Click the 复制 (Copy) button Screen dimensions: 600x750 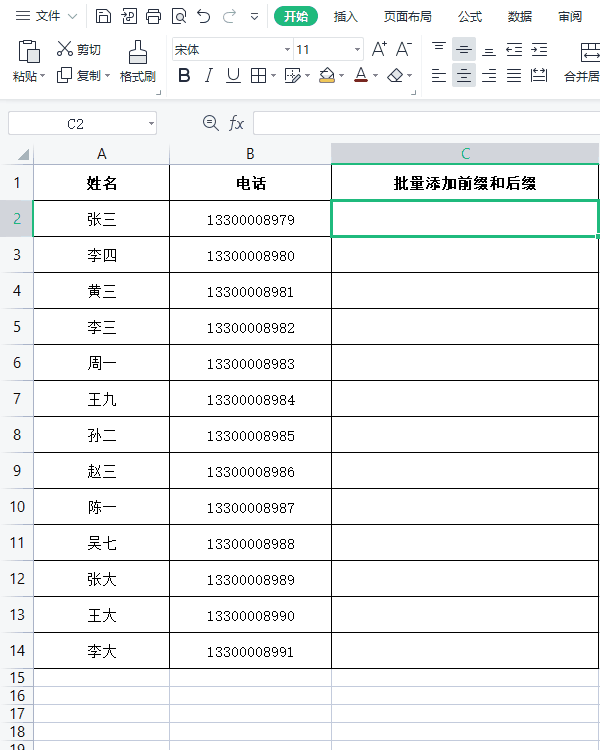[x=79, y=75]
